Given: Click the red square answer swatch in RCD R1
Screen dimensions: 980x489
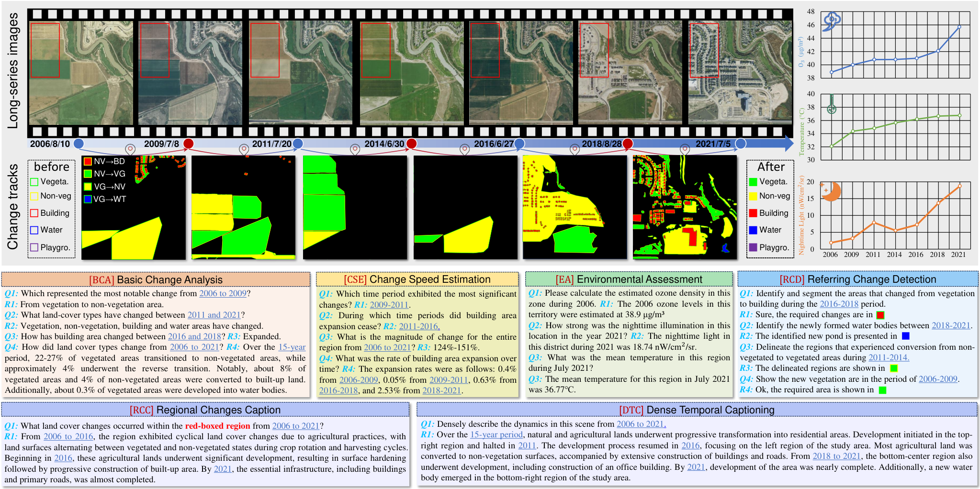Looking at the screenshot, I should pyautogui.click(x=880, y=315).
